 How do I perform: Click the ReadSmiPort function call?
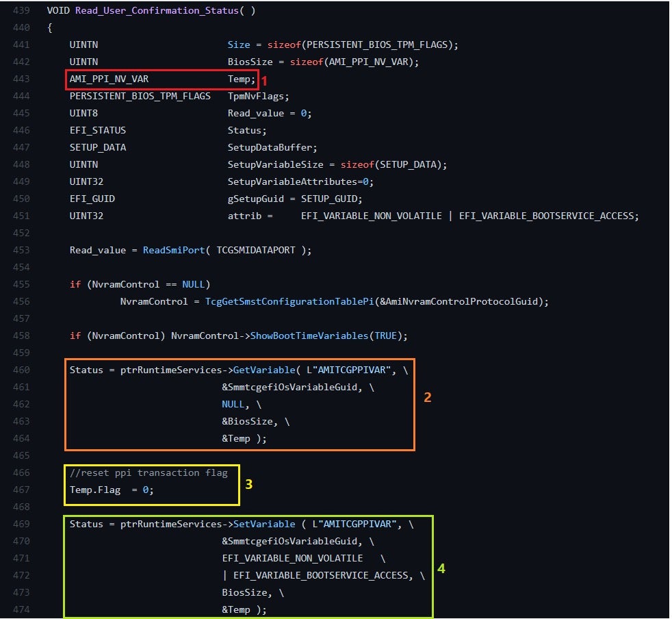173,250
